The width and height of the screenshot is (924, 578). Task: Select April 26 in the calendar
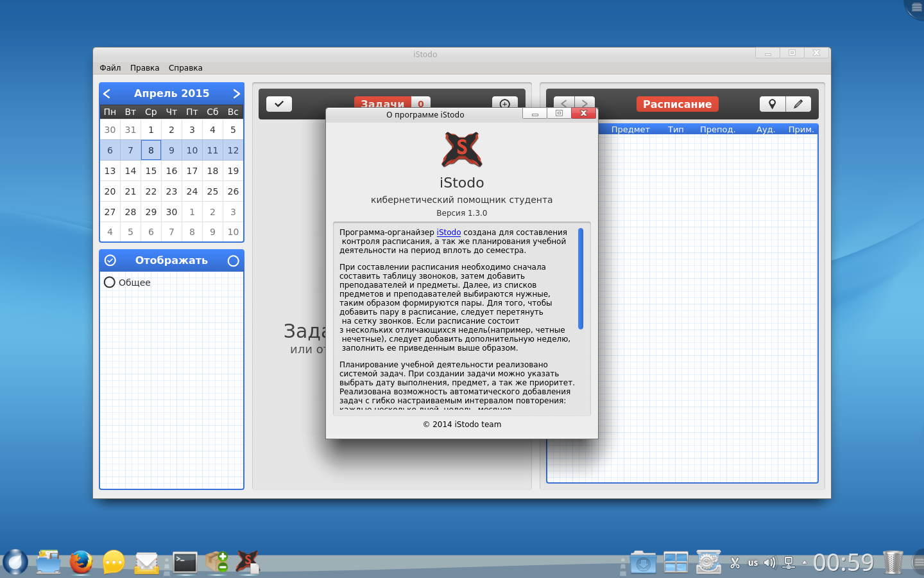click(x=233, y=191)
